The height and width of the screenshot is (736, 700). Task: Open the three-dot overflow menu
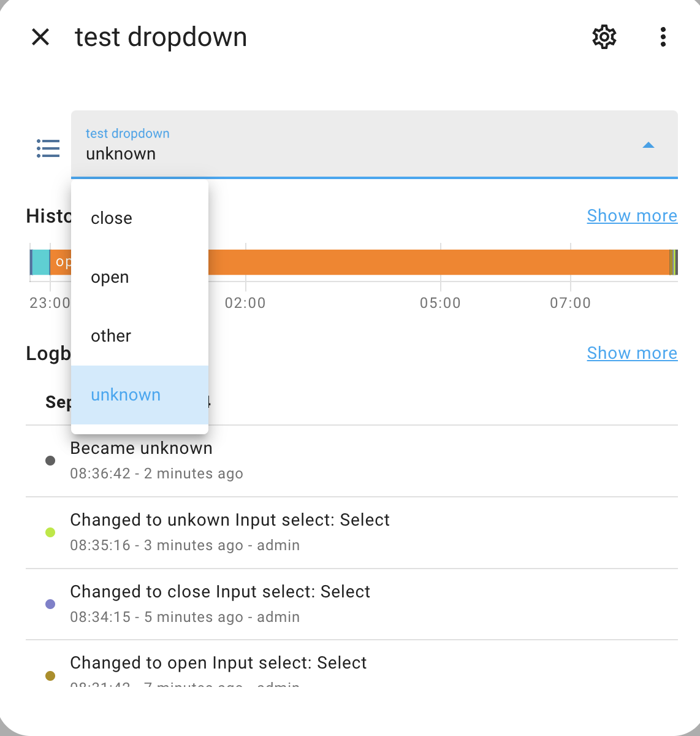[x=663, y=37]
